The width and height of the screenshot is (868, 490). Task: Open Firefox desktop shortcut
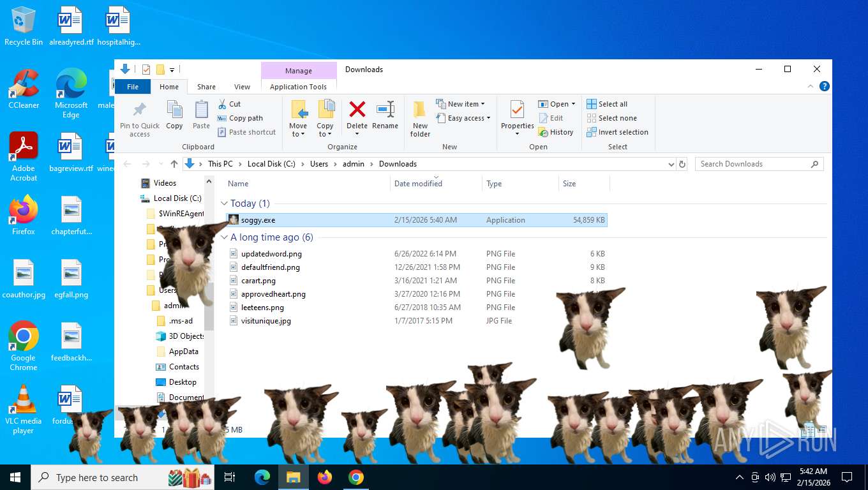24,215
